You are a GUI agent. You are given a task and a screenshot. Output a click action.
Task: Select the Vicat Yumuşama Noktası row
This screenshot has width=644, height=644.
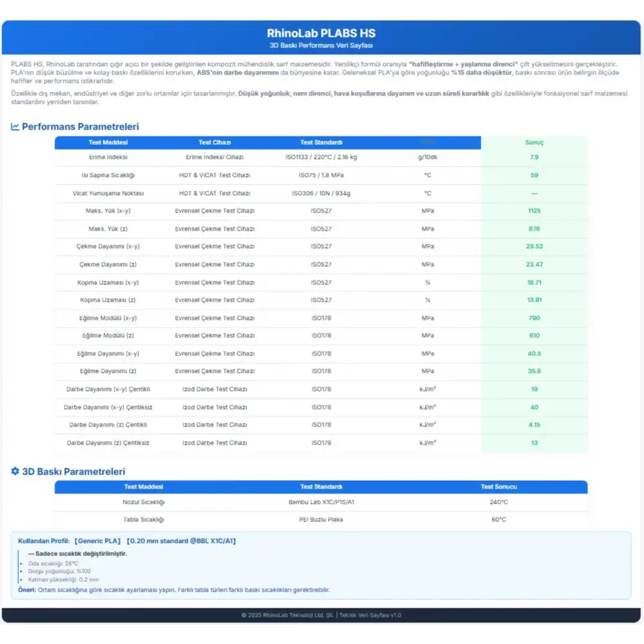coord(108,193)
